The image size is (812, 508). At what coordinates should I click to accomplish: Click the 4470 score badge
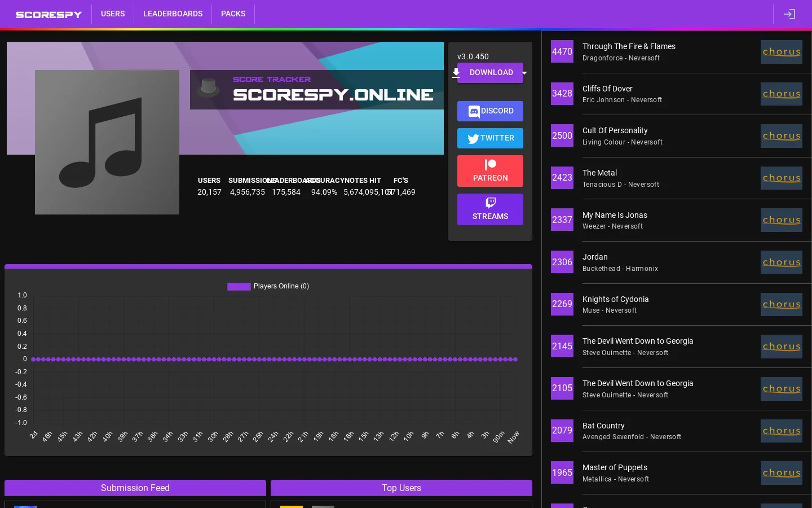(562, 51)
